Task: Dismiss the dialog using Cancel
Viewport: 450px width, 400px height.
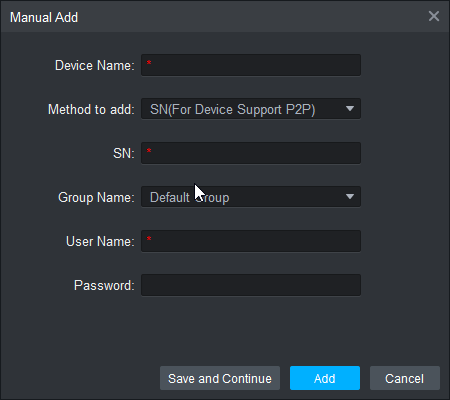Action: (405, 378)
